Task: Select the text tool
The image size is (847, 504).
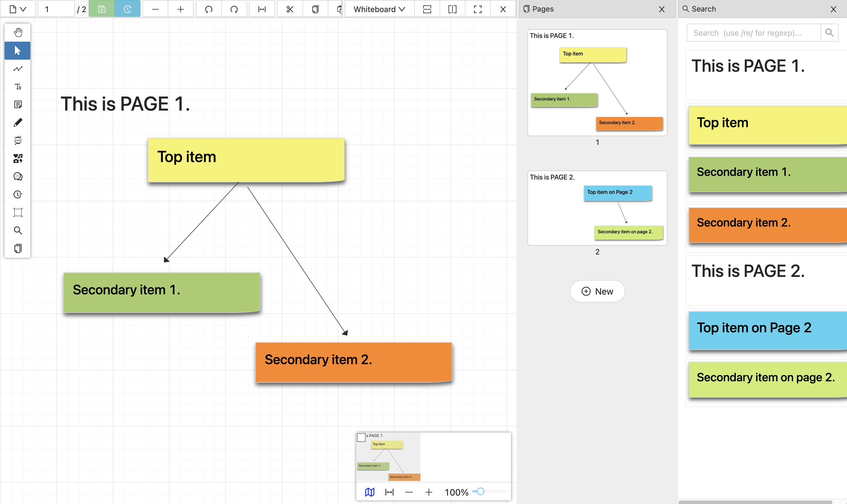Action: click(18, 87)
